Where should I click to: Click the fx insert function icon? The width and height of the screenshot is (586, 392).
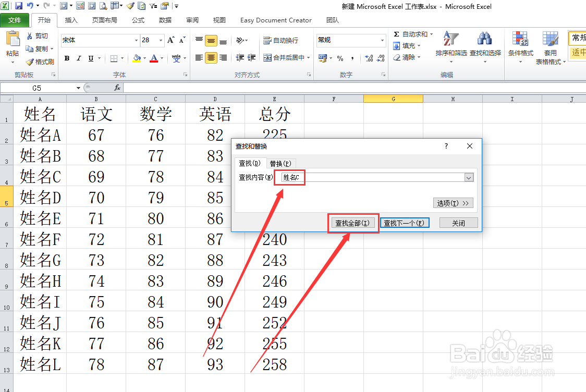coord(117,88)
